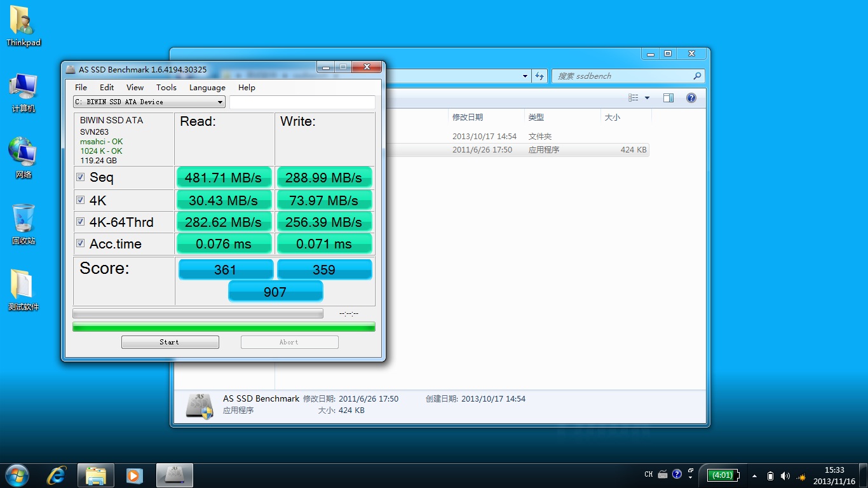Image resolution: width=868 pixels, height=488 pixels.
Task: Click the Windows Start orb
Action: 17,475
